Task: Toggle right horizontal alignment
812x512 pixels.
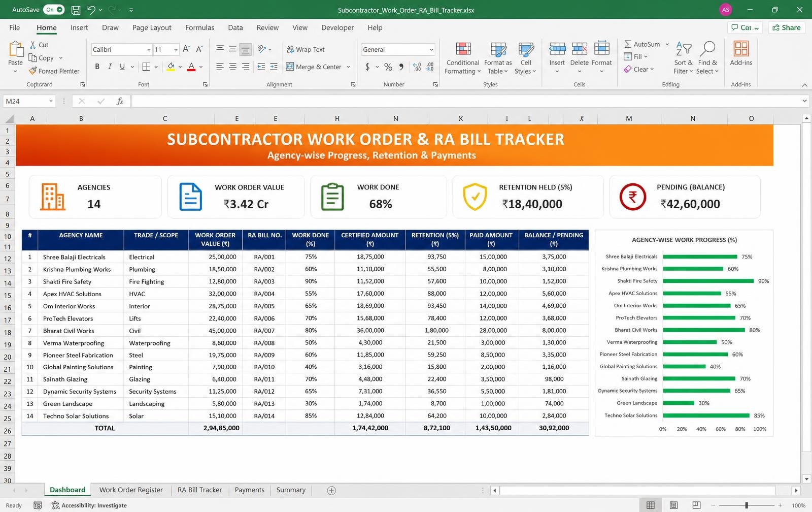Action: [245, 67]
